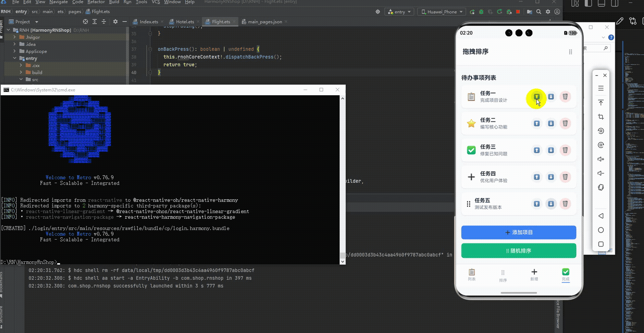The height and width of the screenshot is (333, 644).
Task: Delete 任务四 using its trash icon
Action: pyautogui.click(x=565, y=177)
